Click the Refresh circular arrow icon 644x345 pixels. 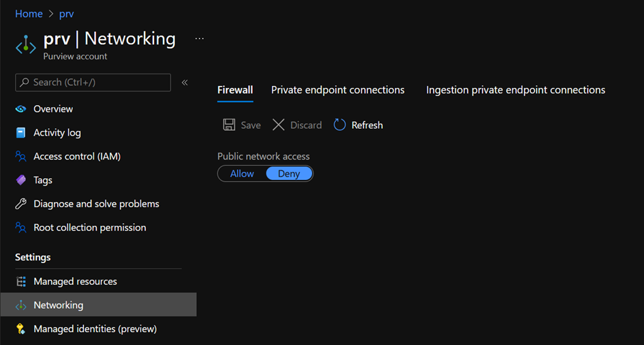tap(339, 125)
